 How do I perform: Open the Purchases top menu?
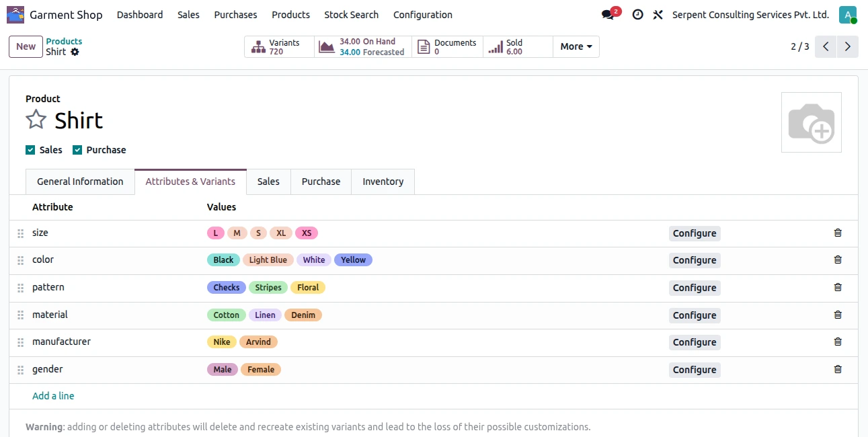point(235,15)
